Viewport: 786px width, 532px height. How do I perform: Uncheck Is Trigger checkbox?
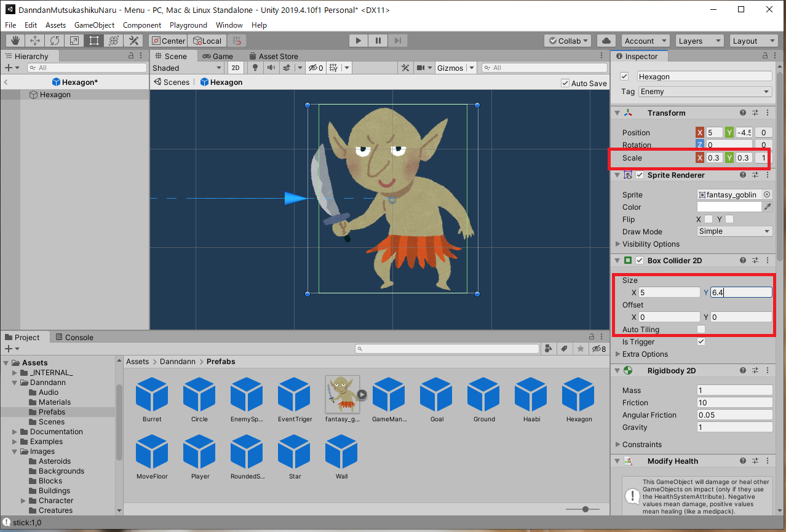(x=701, y=342)
